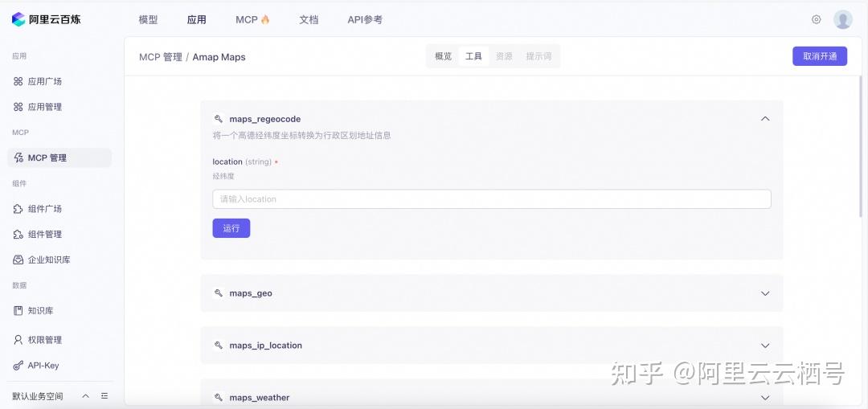The image size is (868, 409).
Task: Click the 组件广场 puzzle icon
Action: pyautogui.click(x=18, y=209)
